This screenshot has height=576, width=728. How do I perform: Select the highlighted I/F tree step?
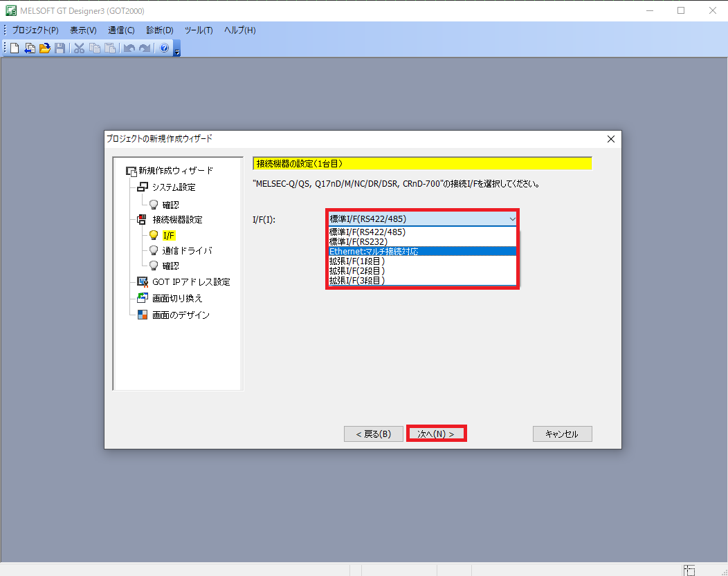tap(169, 236)
